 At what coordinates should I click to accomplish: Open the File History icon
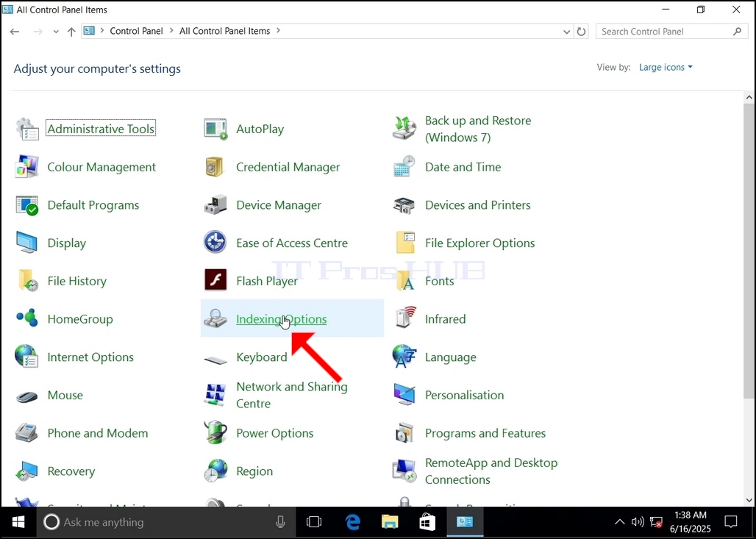pos(27,281)
